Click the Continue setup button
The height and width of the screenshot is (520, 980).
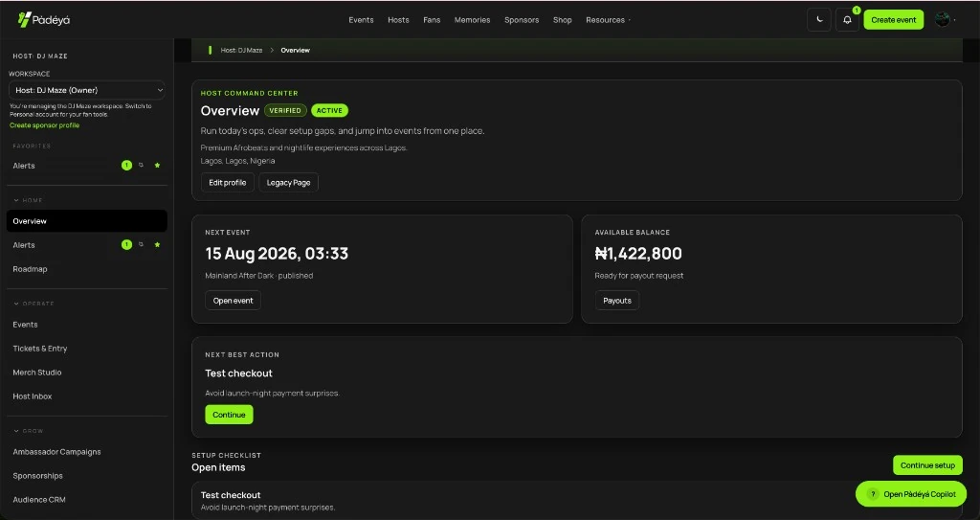coord(927,464)
